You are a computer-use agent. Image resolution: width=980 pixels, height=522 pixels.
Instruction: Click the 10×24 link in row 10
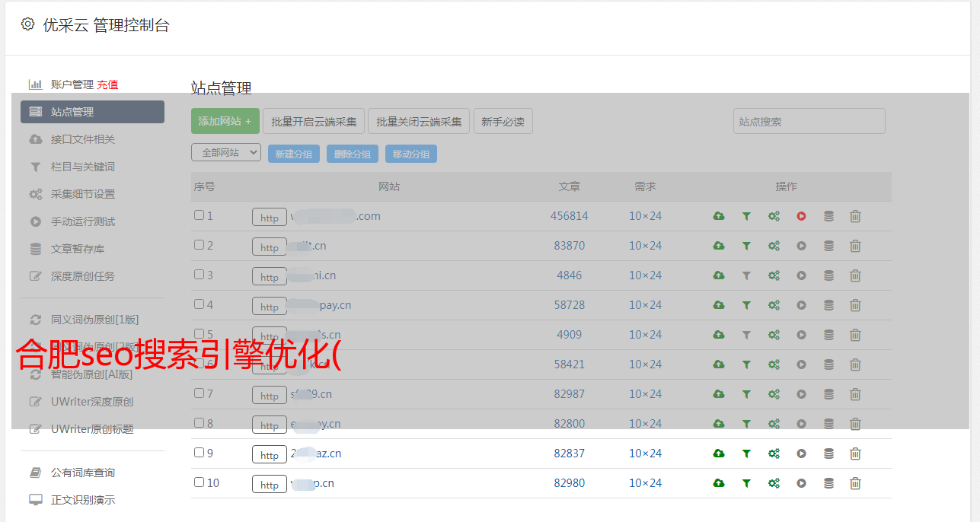coord(645,483)
